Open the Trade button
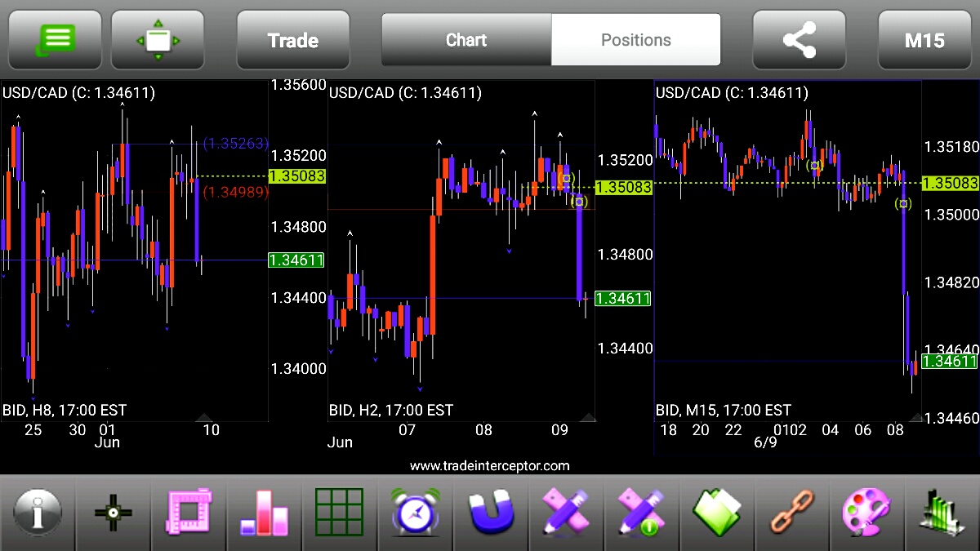980x551 pixels. pyautogui.click(x=293, y=39)
